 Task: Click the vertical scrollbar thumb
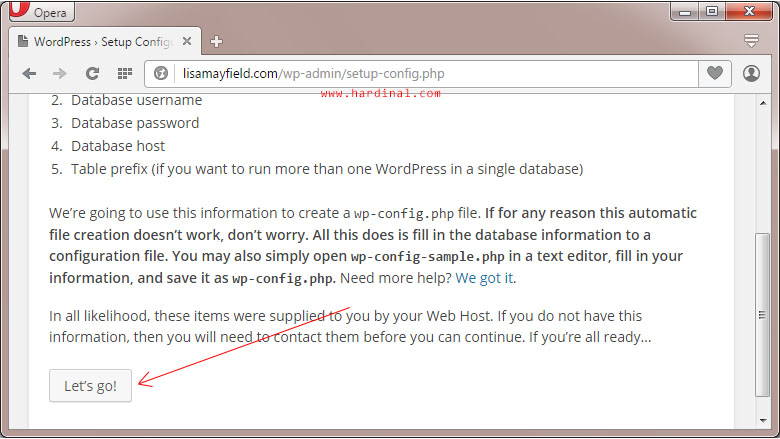click(762, 315)
